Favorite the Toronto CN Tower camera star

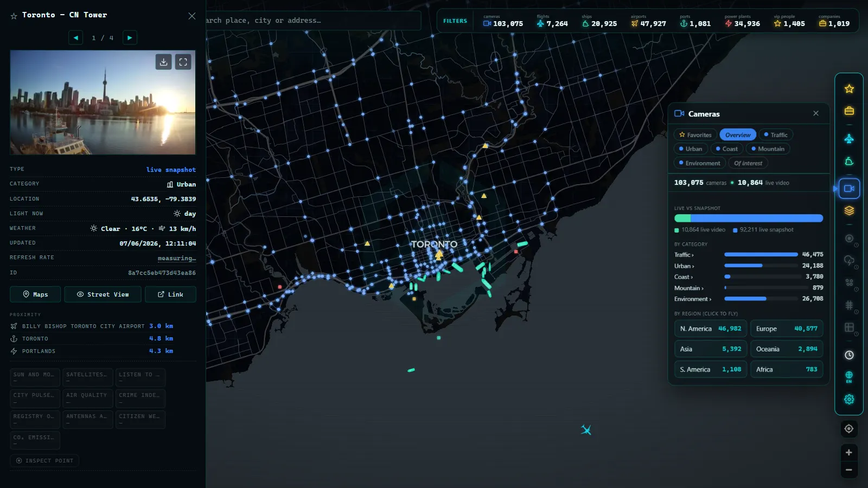[x=14, y=16]
